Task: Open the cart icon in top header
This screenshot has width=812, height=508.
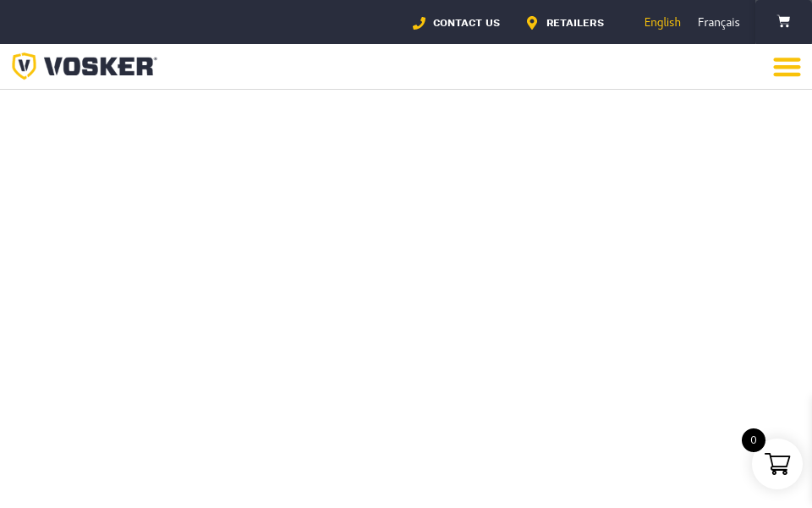Action: [783, 22]
